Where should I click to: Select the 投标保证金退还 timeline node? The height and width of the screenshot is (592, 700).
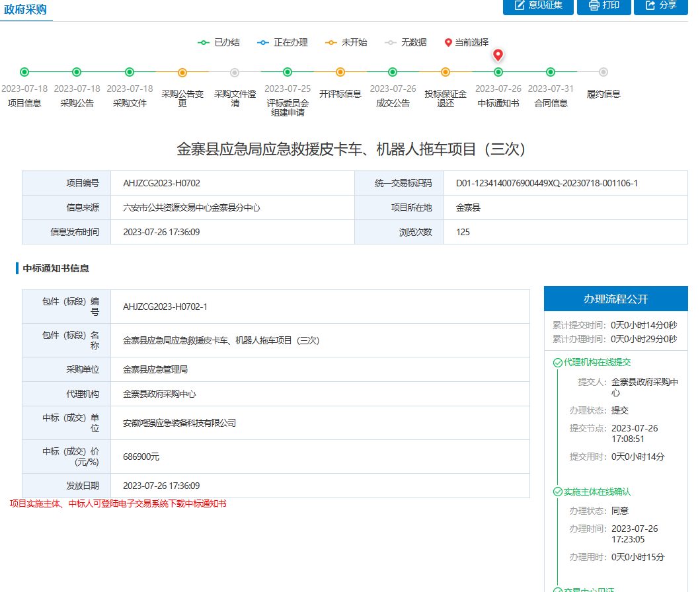click(445, 72)
